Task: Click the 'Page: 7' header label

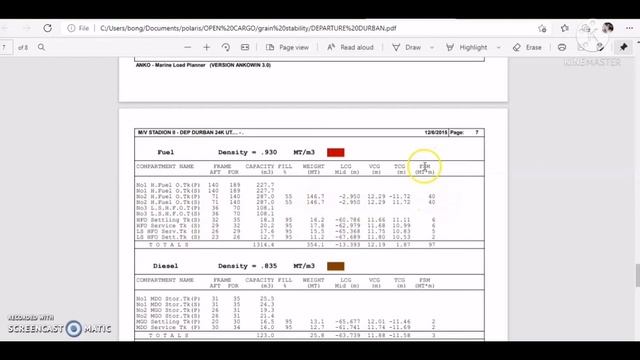Action: coord(464,132)
